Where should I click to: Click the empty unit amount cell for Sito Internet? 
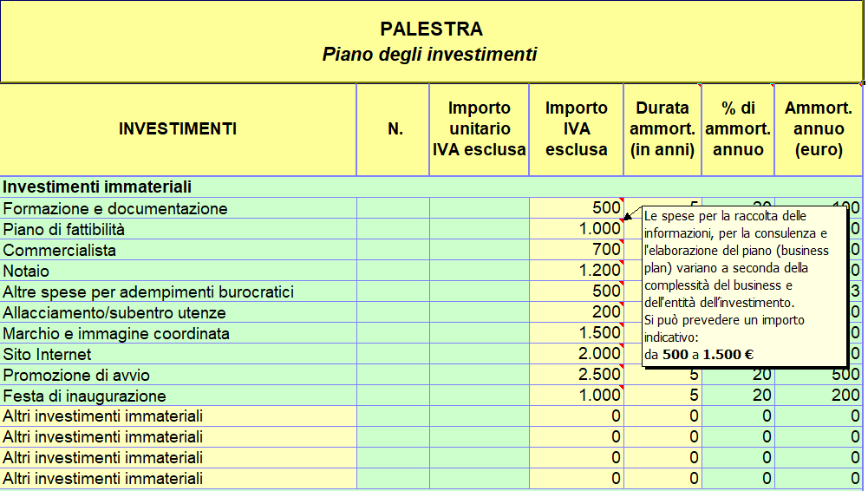click(479, 354)
